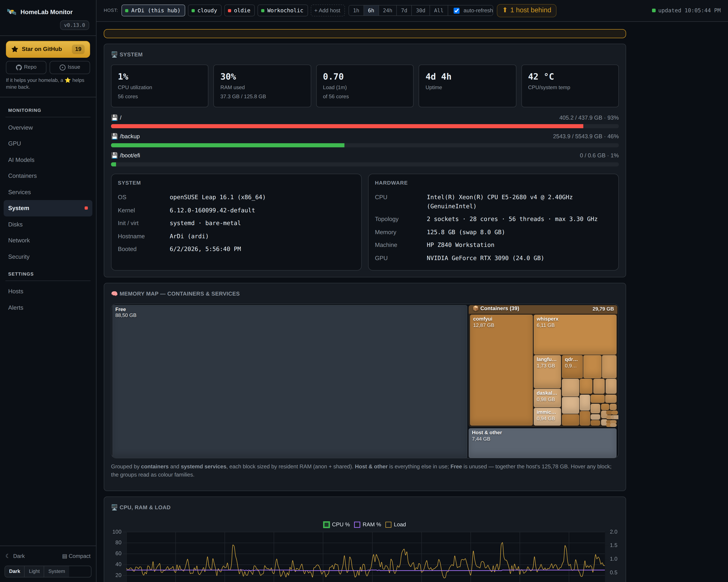Click the Uptime card
728x582 pixels.
tap(467, 86)
